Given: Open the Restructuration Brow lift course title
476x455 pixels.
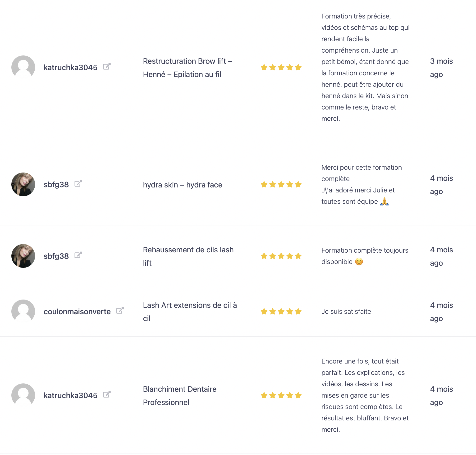Looking at the screenshot, I should click(x=187, y=68).
